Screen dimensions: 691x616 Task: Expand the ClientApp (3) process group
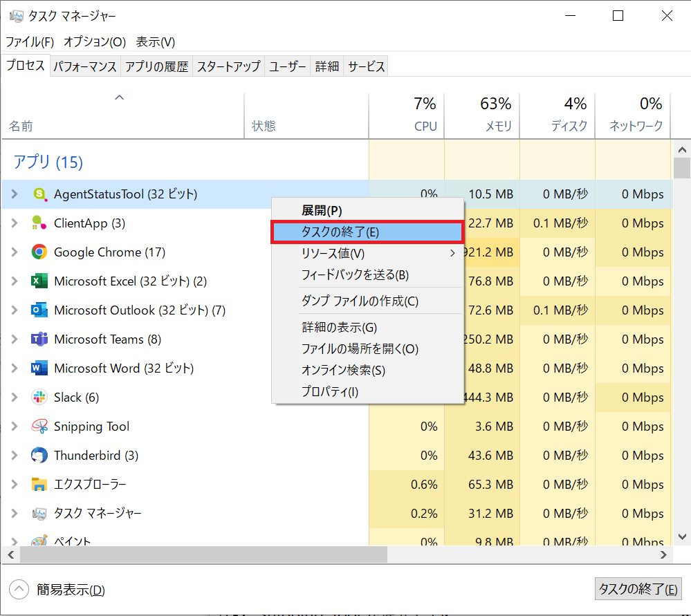tap(14, 223)
